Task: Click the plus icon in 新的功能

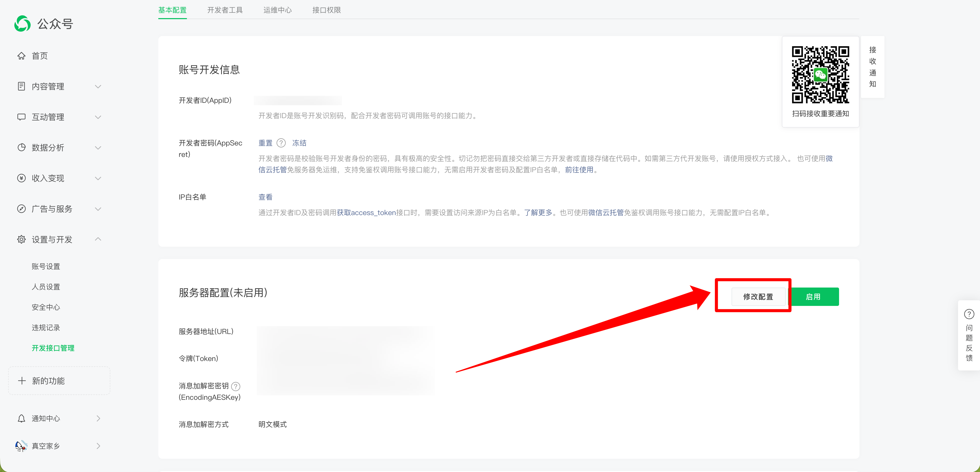Action: click(x=22, y=381)
